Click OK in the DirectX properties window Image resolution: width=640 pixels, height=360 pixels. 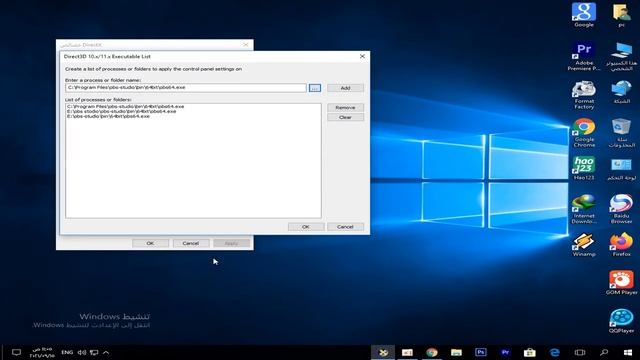pos(150,243)
